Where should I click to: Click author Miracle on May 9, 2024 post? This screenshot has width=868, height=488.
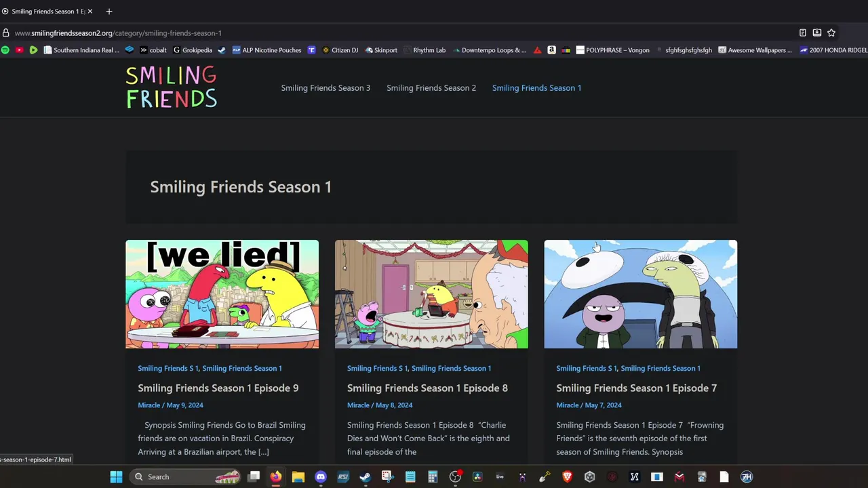[x=149, y=405]
